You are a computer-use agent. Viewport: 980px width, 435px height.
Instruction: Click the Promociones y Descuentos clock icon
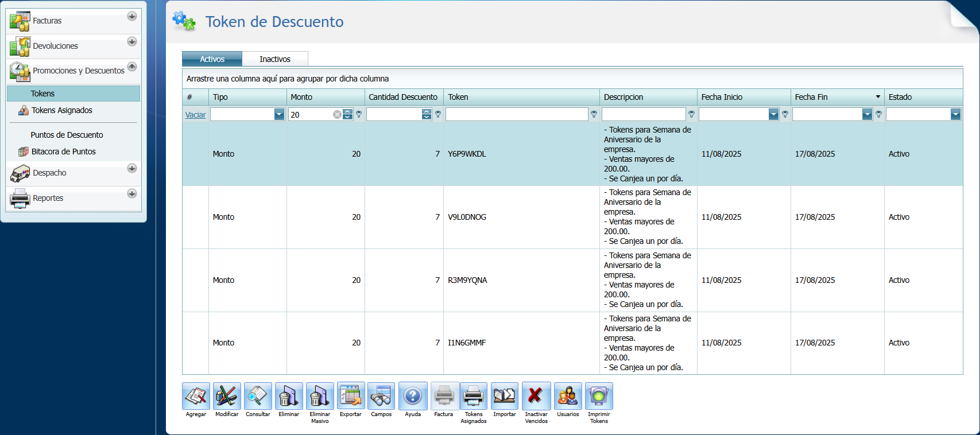[20, 71]
